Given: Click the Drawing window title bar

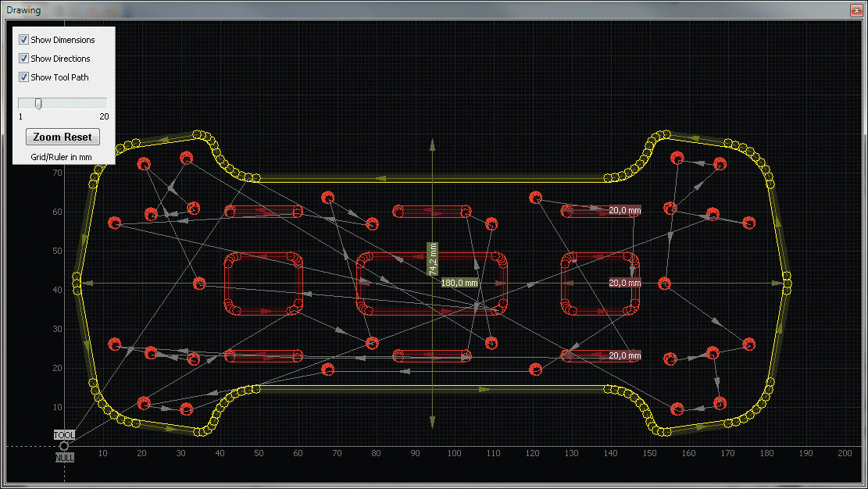Looking at the screenshot, I should click(391, 10).
